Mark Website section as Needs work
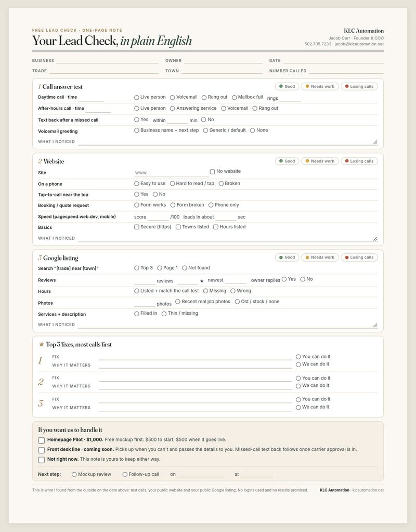 click(320, 161)
